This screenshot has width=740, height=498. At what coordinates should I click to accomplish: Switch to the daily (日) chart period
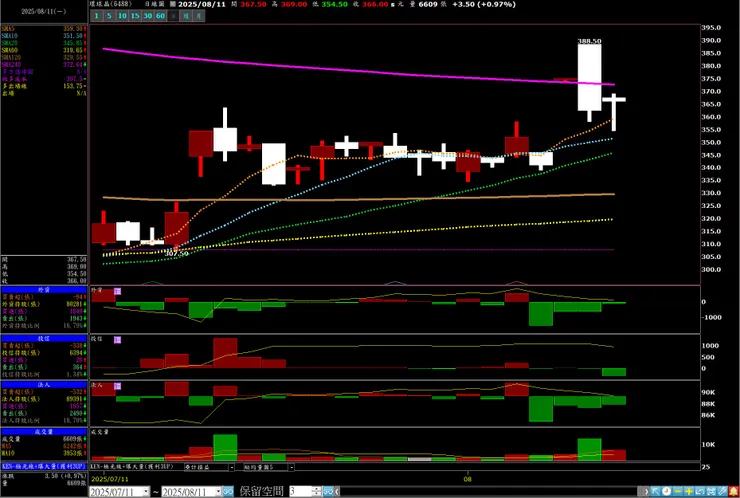(x=173, y=16)
